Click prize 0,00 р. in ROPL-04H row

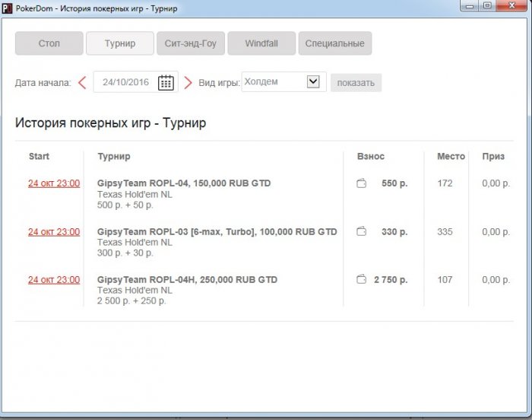tap(496, 280)
